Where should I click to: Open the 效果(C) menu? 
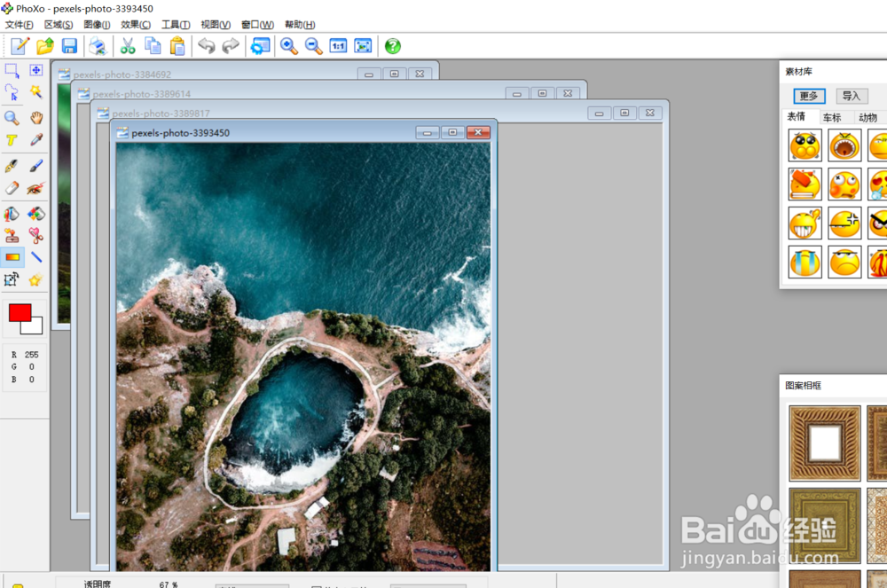(136, 24)
